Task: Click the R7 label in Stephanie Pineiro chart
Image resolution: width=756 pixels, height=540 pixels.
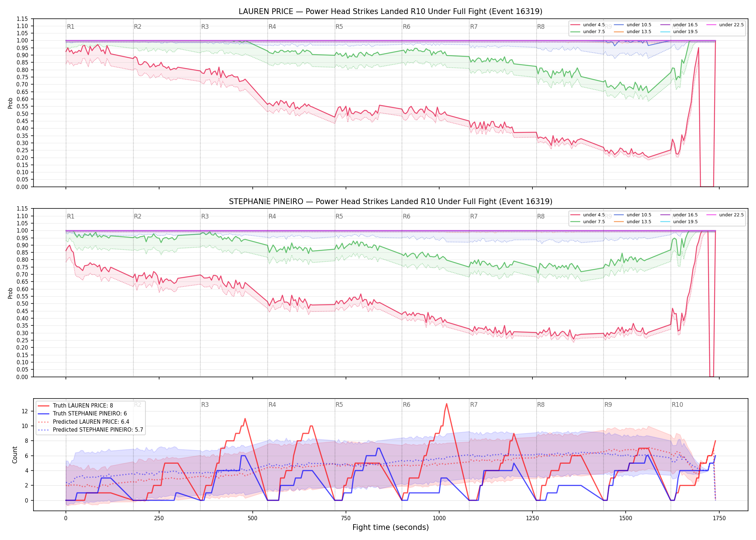Action: [x=474, y=216]
